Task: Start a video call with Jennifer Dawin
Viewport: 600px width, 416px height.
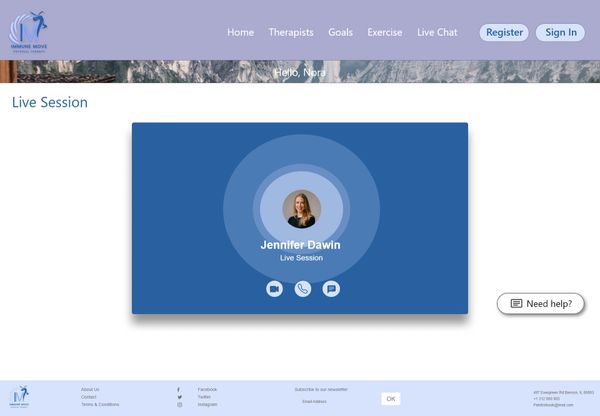Action: (x=274, y=289)
